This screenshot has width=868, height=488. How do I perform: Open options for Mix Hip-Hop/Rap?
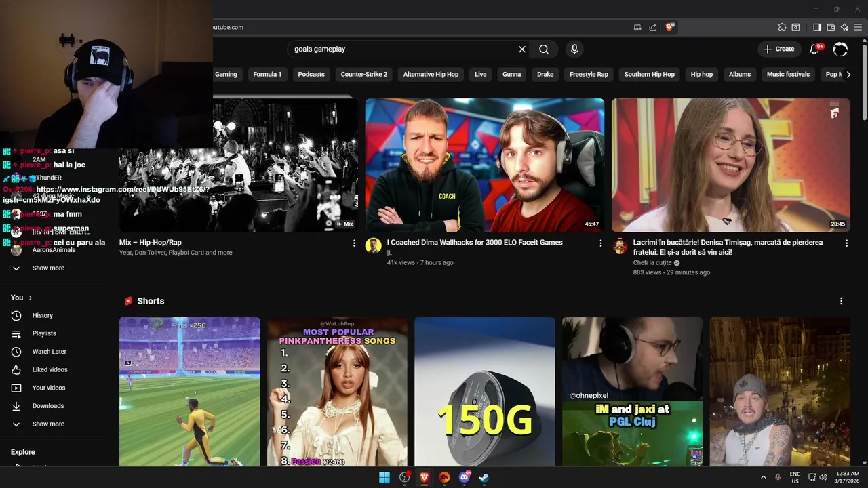tap(354, 243)
